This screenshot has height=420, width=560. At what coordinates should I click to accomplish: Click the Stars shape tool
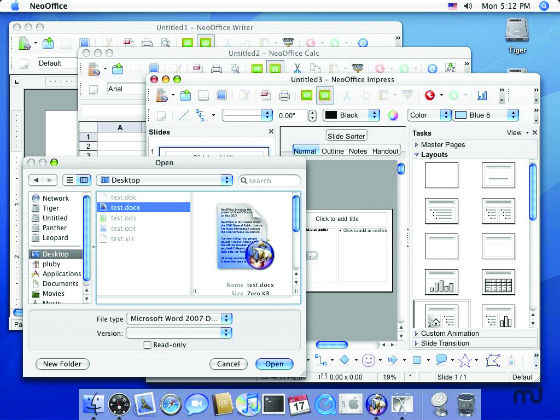pos(464,360)
